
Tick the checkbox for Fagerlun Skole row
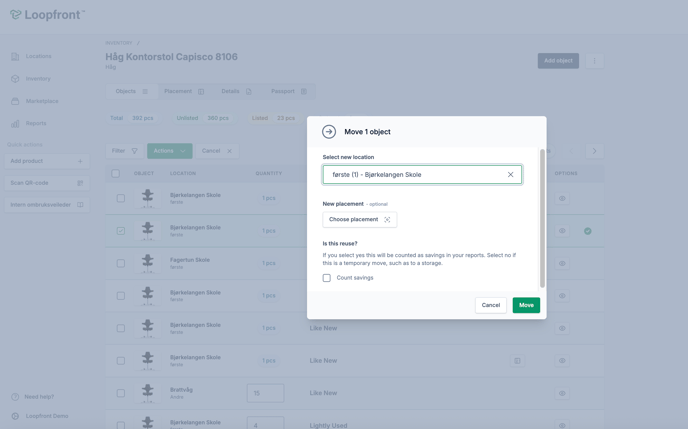tap(121, 264)
